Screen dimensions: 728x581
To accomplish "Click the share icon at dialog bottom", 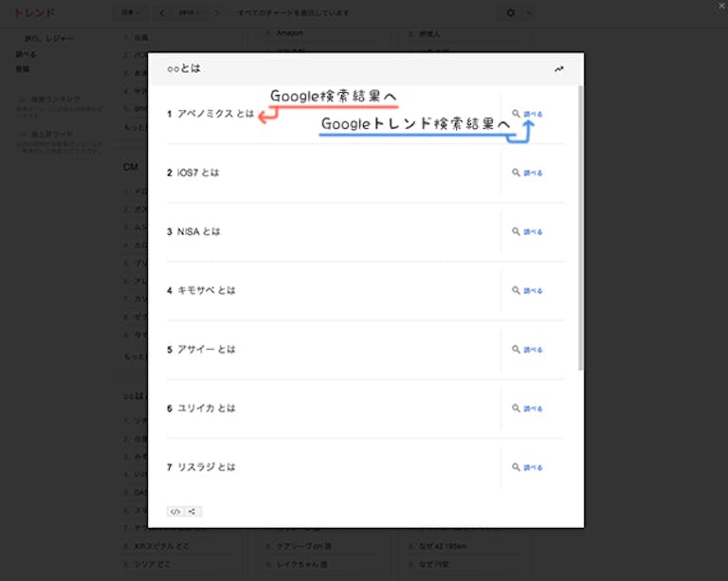I will pyautogui.click(x=192, y=511).
